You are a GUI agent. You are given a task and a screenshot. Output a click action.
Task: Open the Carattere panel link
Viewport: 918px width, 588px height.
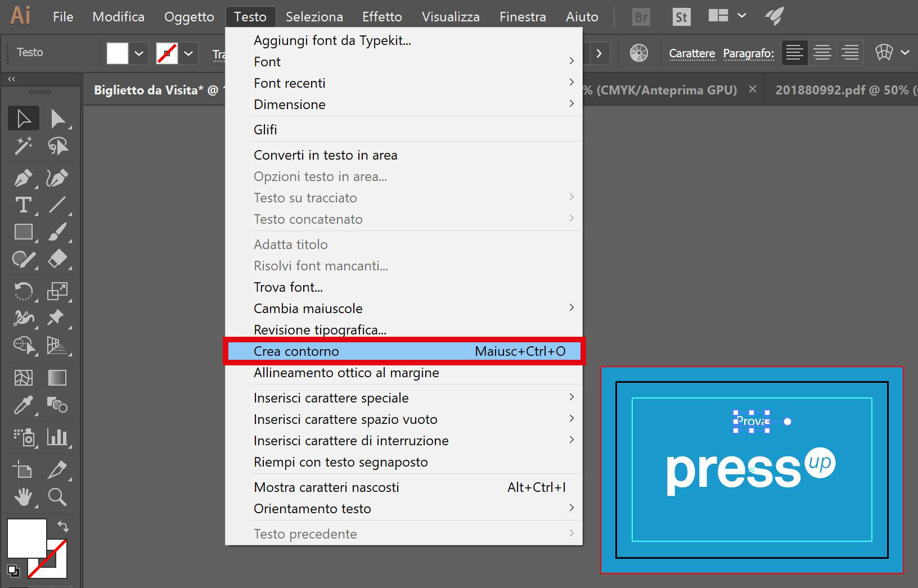click(692, 53)
